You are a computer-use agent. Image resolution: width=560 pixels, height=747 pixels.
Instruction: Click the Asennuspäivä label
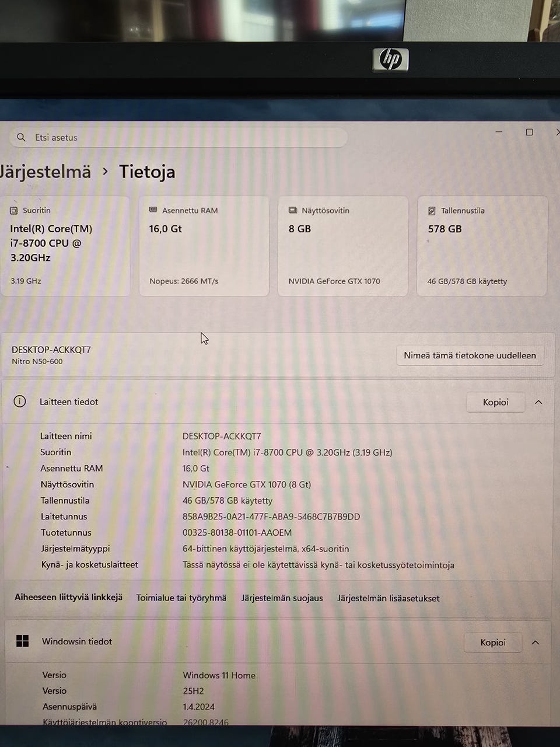pos(70,707)
